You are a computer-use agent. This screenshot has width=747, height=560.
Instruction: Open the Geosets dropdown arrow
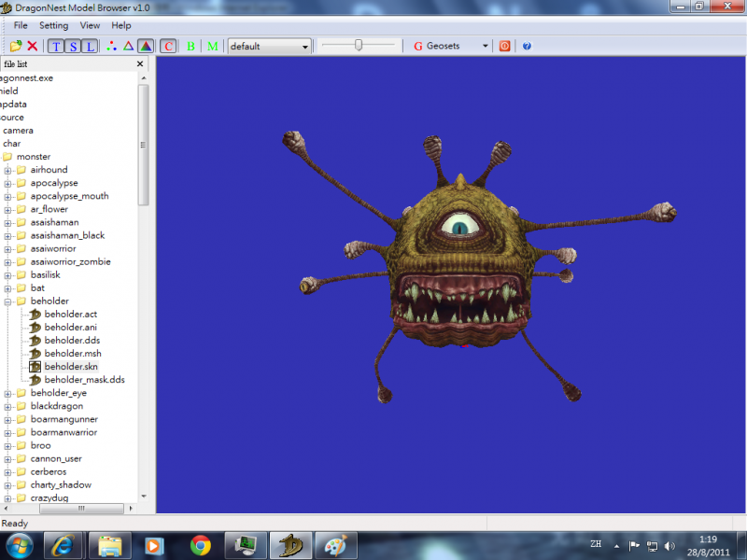point(485,46)
